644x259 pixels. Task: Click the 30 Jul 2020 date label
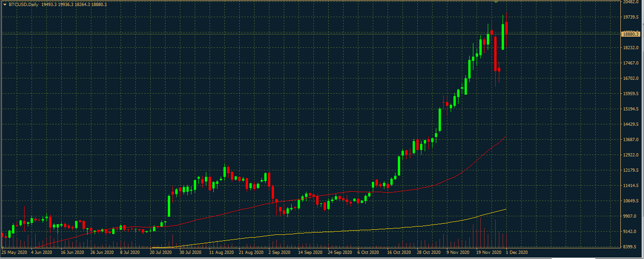pos(190,253)
